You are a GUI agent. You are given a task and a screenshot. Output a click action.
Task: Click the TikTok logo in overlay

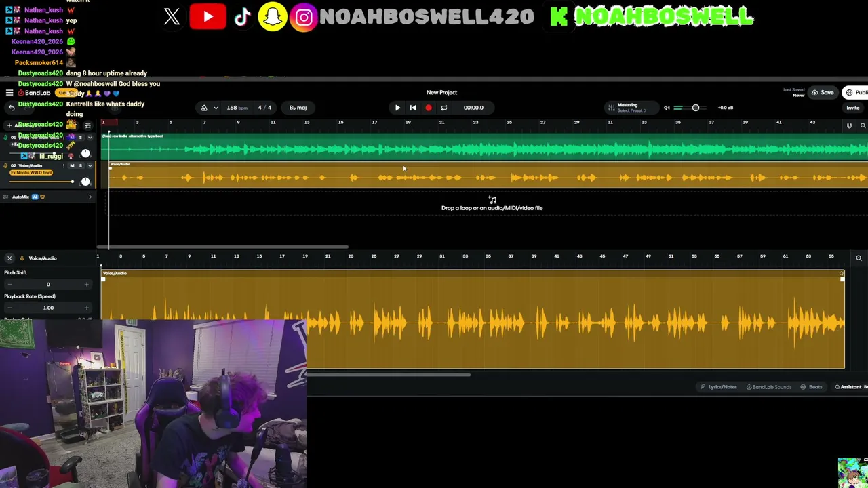coord(242,18)
